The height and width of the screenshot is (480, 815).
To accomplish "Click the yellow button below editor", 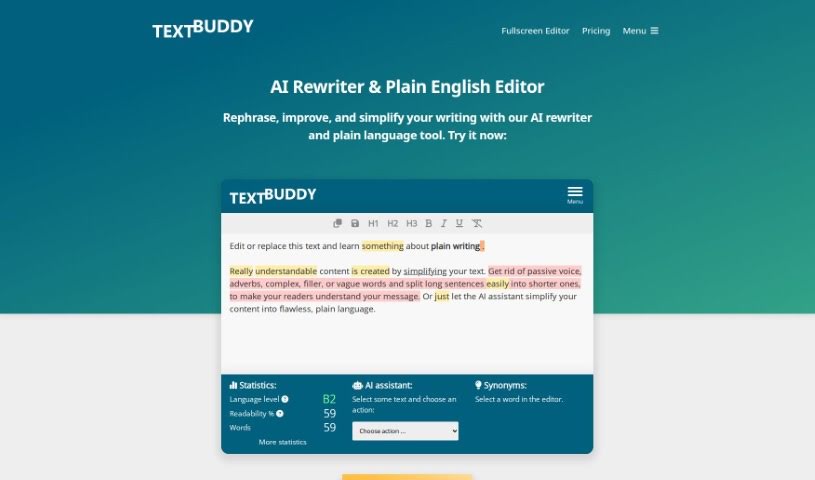I will pyautogui.click(x=407, y=477).
